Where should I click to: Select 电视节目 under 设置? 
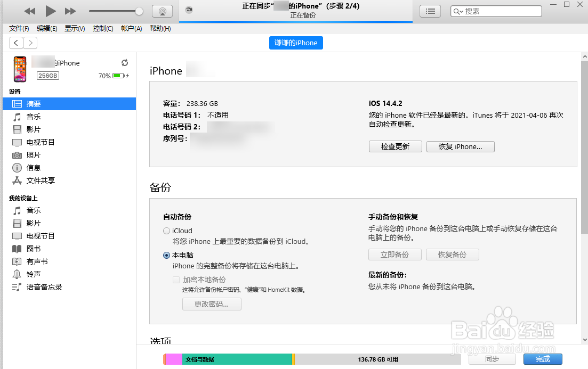coord(69,142)
